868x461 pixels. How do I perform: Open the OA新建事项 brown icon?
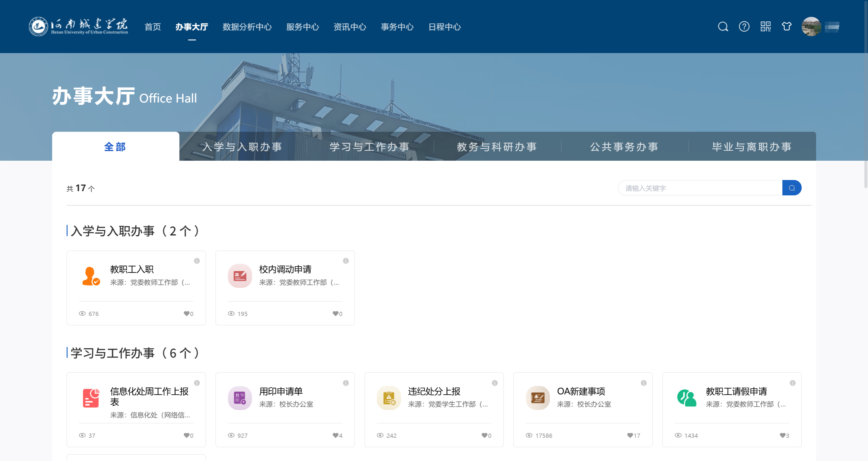(538, 398)
